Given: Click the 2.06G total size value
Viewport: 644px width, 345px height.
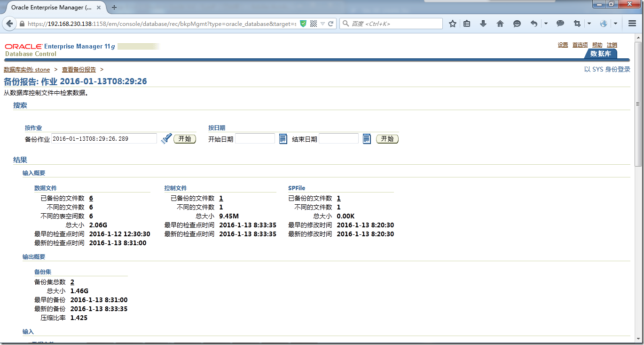Looking at the screenshot, I should [98, 225].
